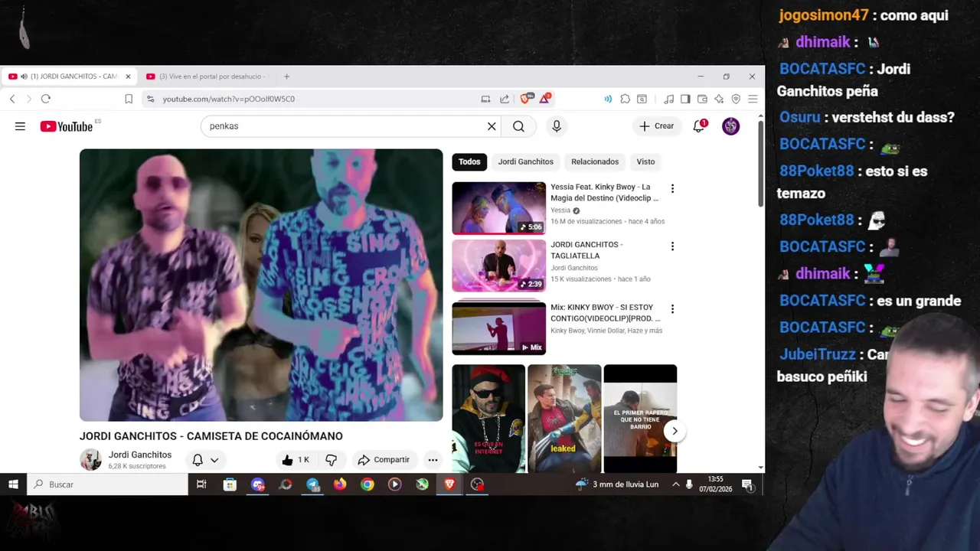The image size is (980, 551).
Task: Open Brave Wallet icon
Action: [702, 99]
